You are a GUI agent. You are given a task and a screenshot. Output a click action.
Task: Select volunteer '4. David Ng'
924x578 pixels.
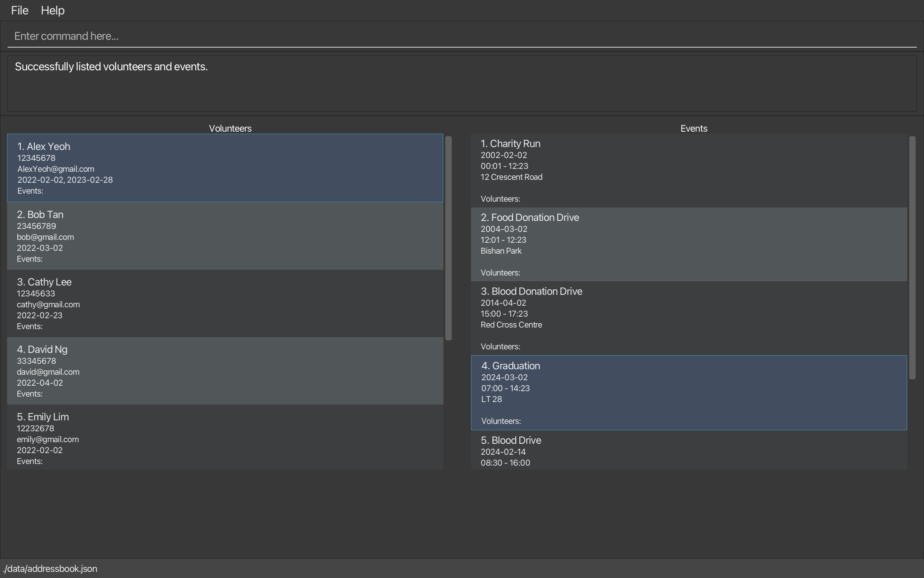pyautogui.click(x=225, y=371)
